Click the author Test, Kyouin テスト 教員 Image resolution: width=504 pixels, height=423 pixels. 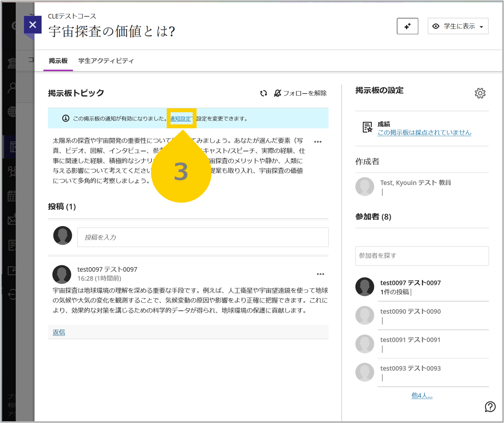[415, 183]
